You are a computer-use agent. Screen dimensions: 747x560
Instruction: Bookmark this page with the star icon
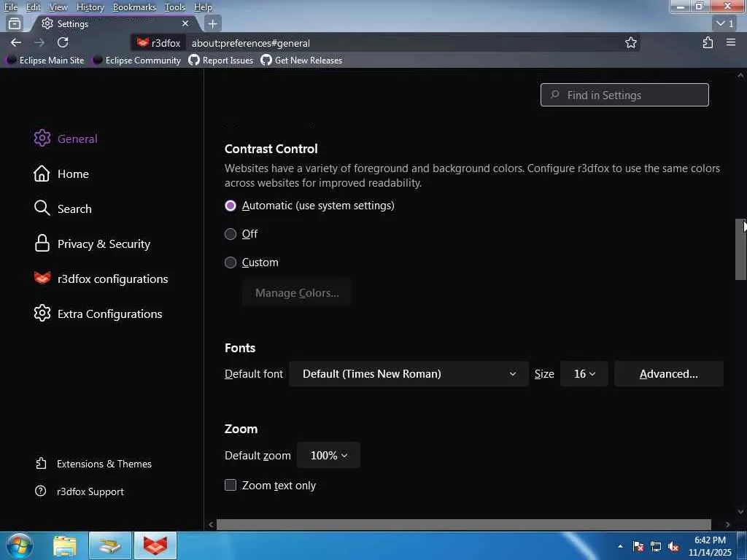631,43
